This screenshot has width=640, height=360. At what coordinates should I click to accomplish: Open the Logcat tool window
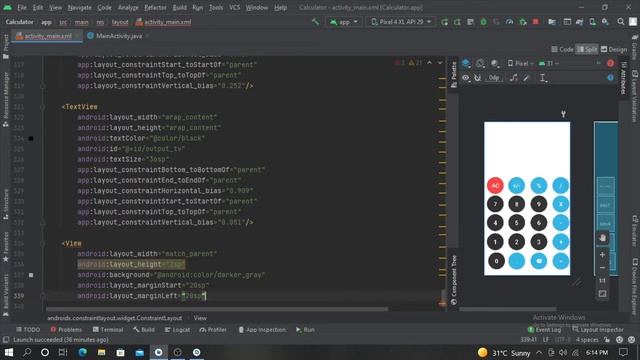pos(177,329)
